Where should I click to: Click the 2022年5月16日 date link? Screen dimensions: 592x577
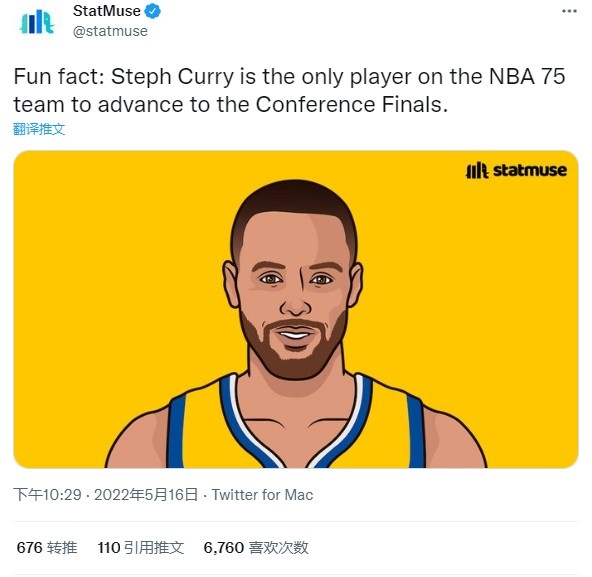(146, 495)
